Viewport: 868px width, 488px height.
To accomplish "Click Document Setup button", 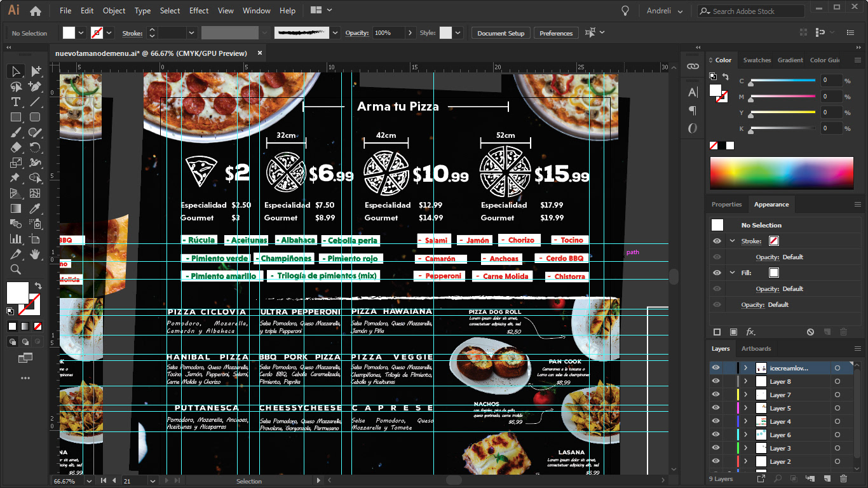I will 501,33.
